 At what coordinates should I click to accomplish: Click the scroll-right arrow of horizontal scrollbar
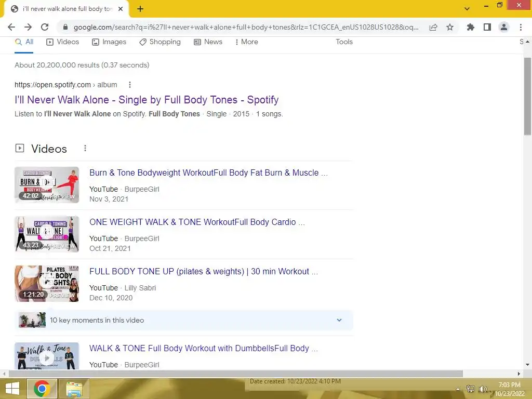coord(519,374)
